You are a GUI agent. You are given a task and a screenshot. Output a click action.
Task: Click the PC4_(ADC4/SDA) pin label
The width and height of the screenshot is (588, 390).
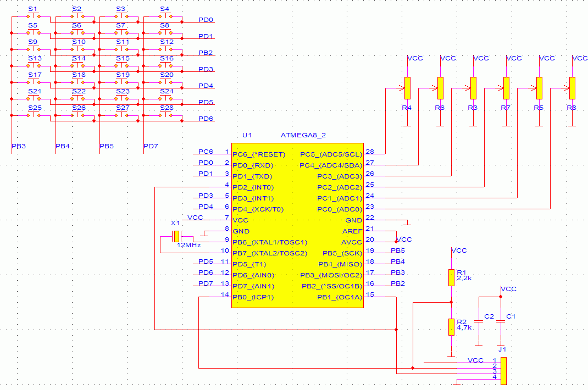tap(331, 165)
